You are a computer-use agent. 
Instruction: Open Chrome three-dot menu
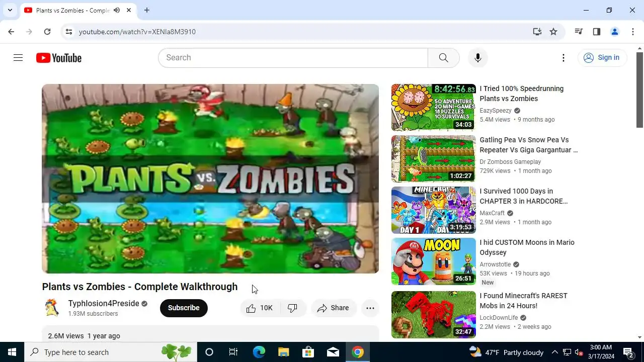[x=633, y=32]
